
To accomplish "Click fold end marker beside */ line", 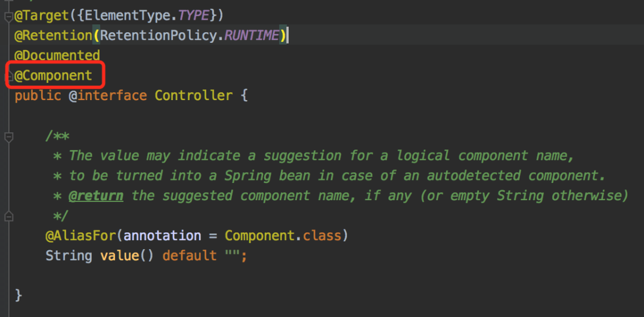I will coord(8,216).
